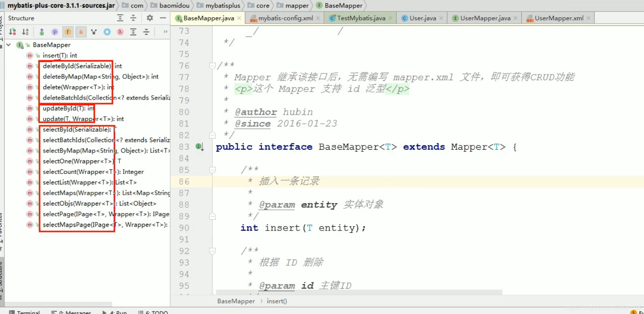Click the baomidou folder breadcrumb
This screenshot has height=314, width=644.
[x=170, y=5]
